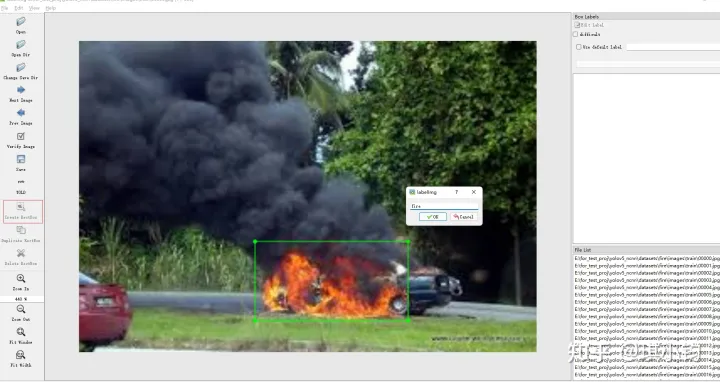Click Cancel in the labelImg dialog
This screenshot has height=382, width=720.
(463, 217)
